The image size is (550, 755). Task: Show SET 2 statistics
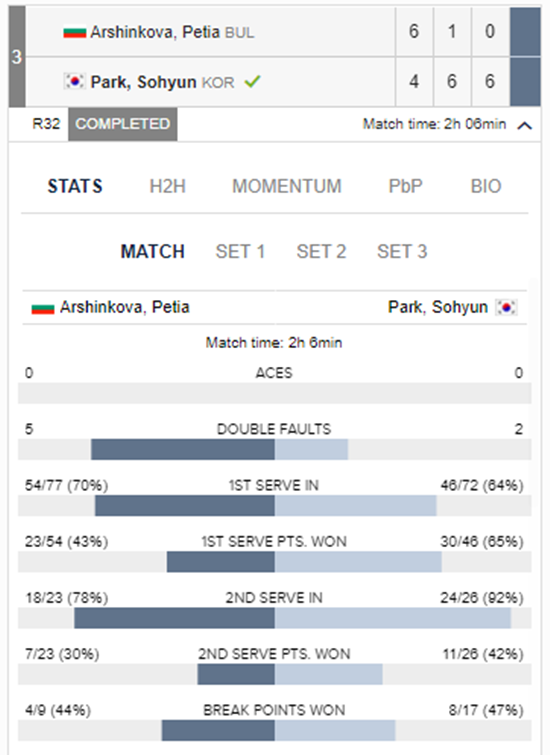(x=321, y=251)
